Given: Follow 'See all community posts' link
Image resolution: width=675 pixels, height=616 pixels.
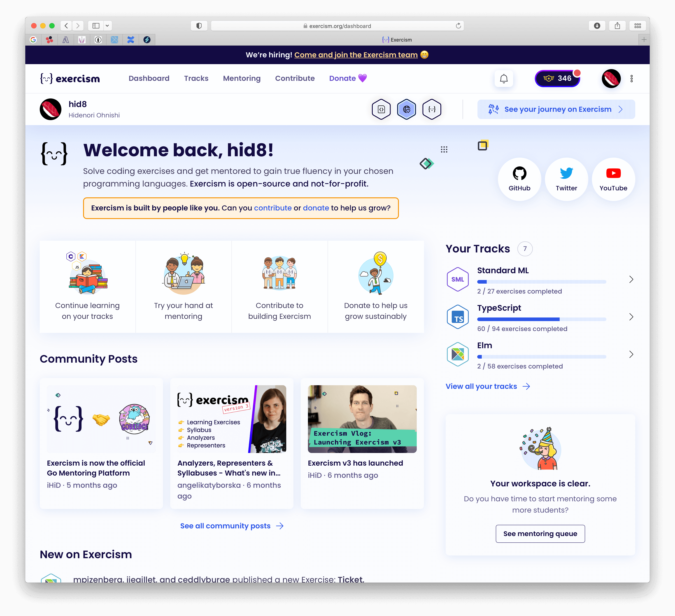Looking at the screenshot, I should (232, 526).
